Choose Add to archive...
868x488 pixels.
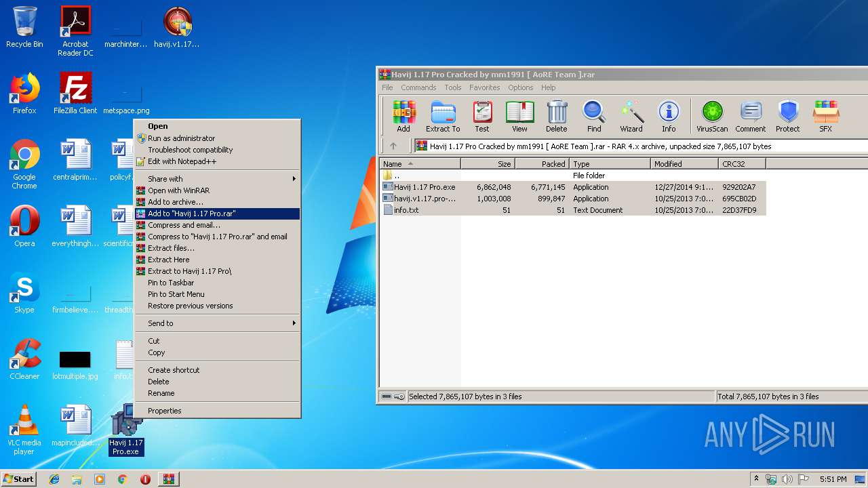coord(217,202)
